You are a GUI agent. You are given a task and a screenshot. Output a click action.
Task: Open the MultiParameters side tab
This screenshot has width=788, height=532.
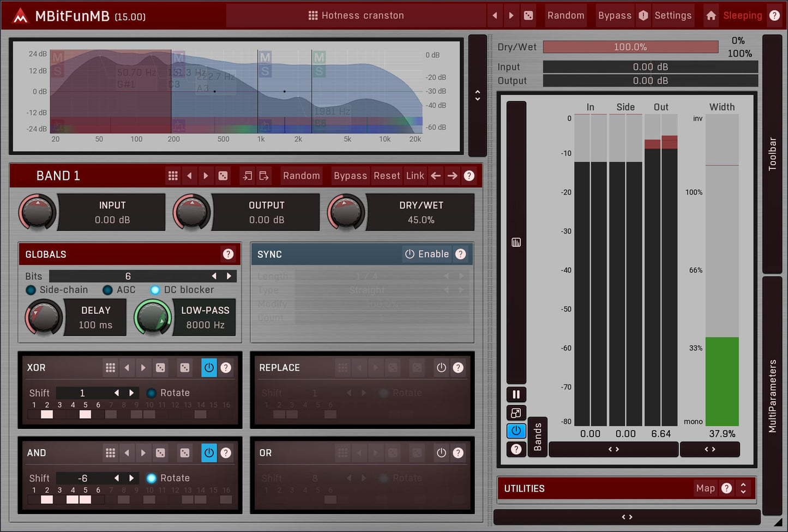tap(772, 395)
